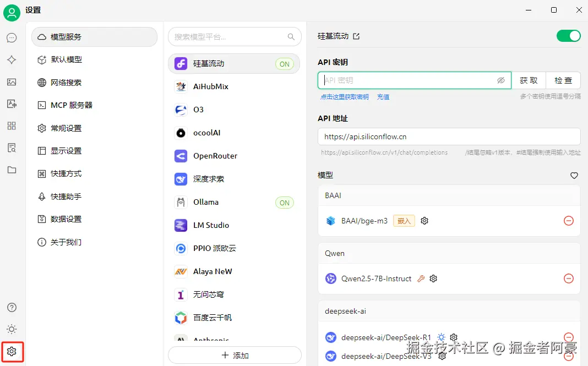Screen dimensions: 588x366
Task: Open the mini apps grid sidebar icon
Action: 12,125
